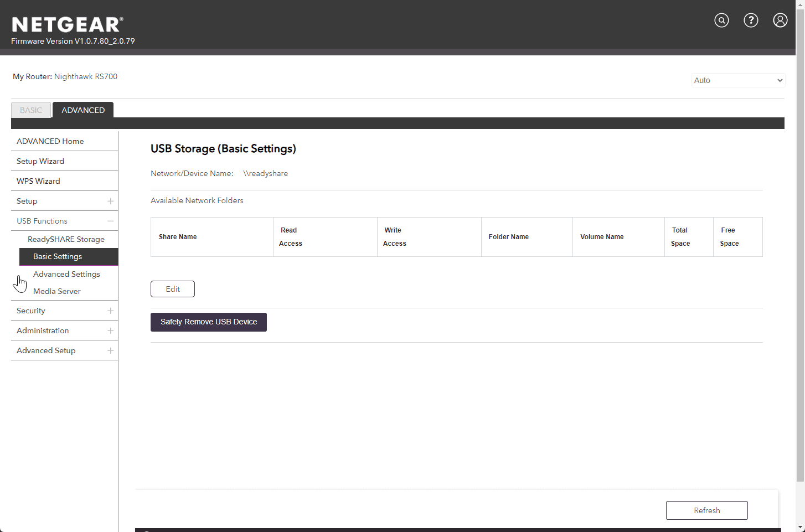Open the help question mark icon
This screenshot has height=532, width=805.
[x=751, y=20]
